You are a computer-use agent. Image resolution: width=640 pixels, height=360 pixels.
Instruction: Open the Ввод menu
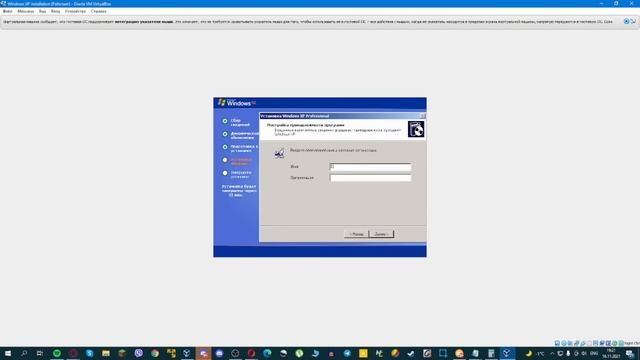(x=55, y=11)
